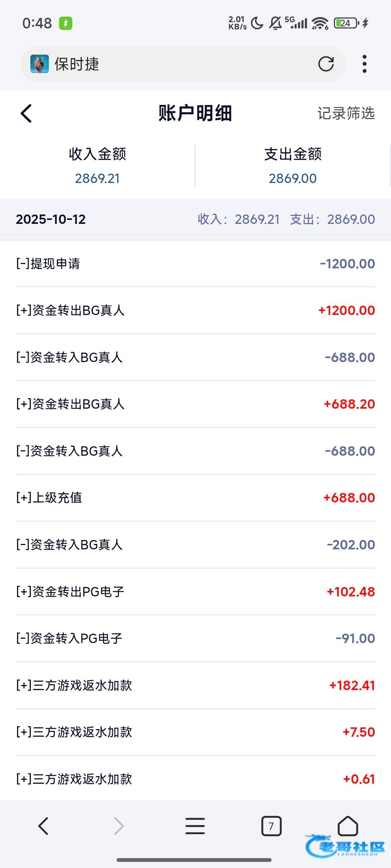Open the 三方游戏返水加款 +182.41 entry
Image resolution: width=391 pixels, height=868 pixels.
tap(195, 685)
